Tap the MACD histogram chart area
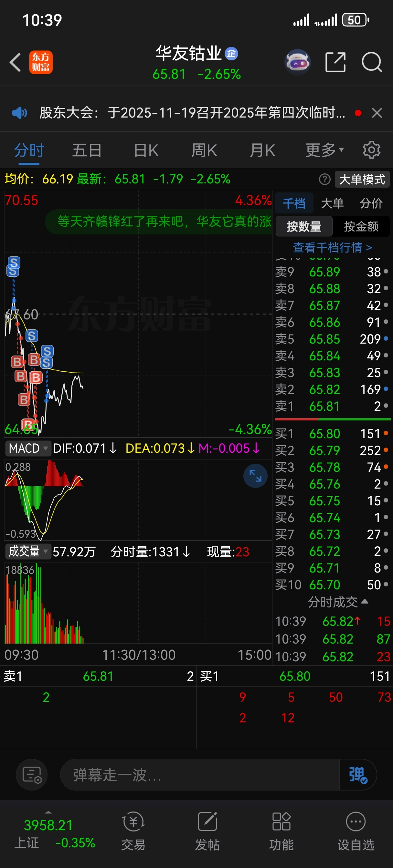Screen dimensions: 393x868 point(138,500)
